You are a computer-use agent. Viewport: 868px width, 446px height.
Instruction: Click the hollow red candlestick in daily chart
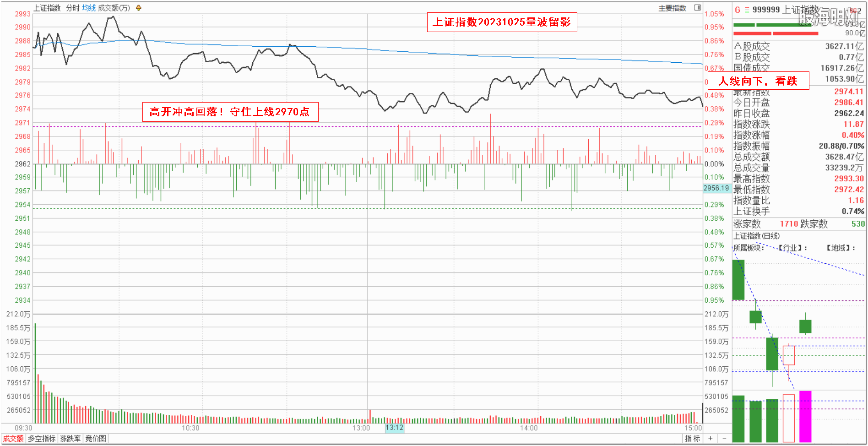point(789,355)
